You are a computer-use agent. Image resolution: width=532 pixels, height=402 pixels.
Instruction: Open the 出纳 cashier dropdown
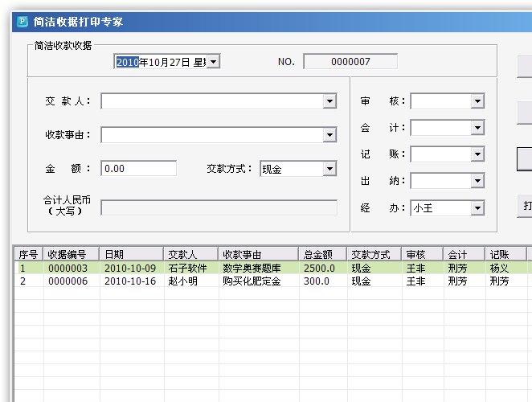pos(477,181)
